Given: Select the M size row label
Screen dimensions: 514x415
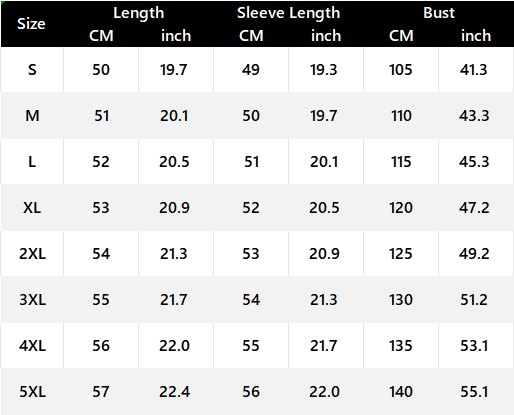Looking at the screenshot, I should click(x=32, y=116).
